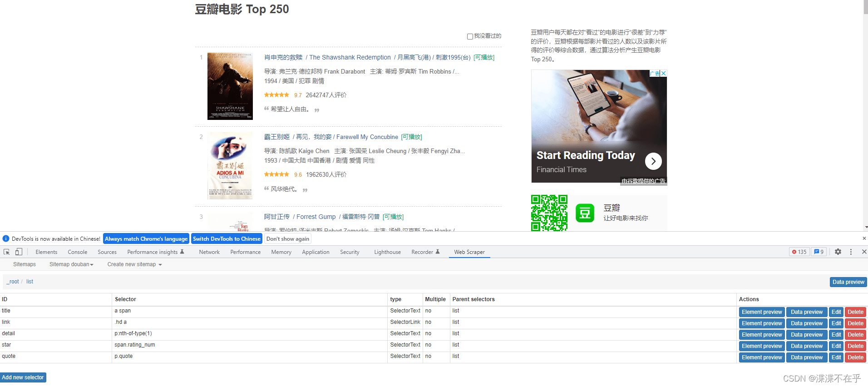Screen dimensions: 868x387
Task: Close the DevTools panel
Action: 864,252
